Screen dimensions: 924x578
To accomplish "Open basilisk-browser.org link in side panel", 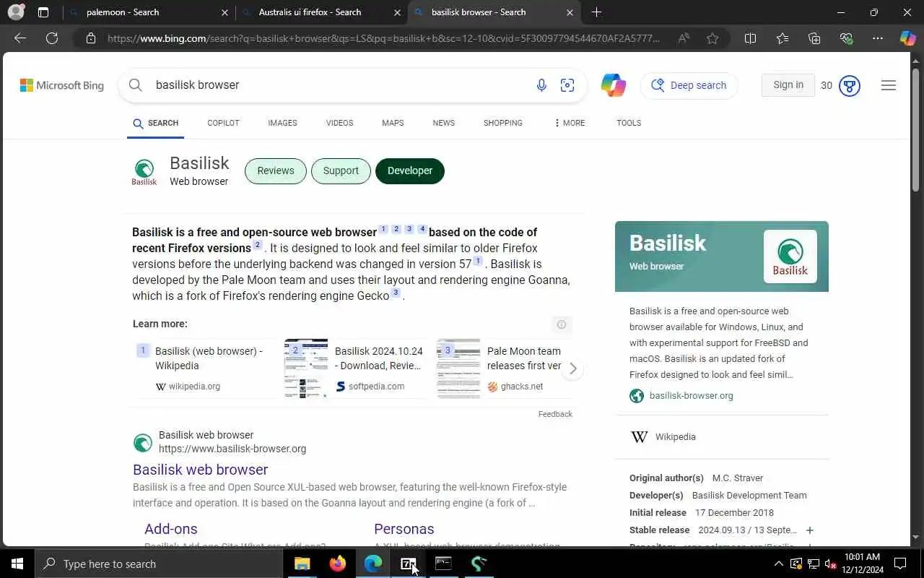I will click(691, 396).
